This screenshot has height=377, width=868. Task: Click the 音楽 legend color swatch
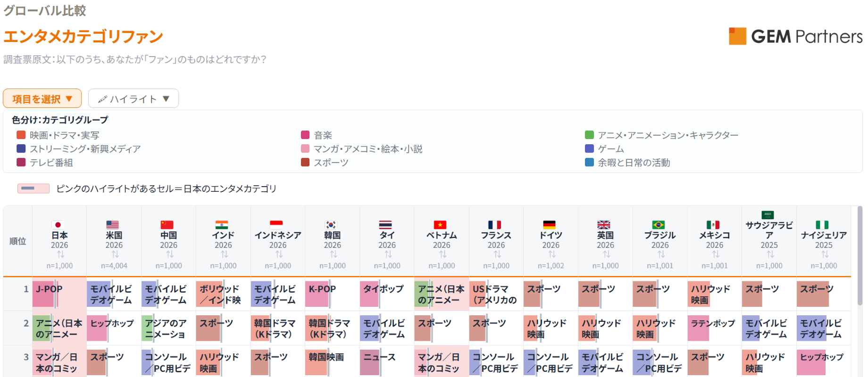(305, 135)
